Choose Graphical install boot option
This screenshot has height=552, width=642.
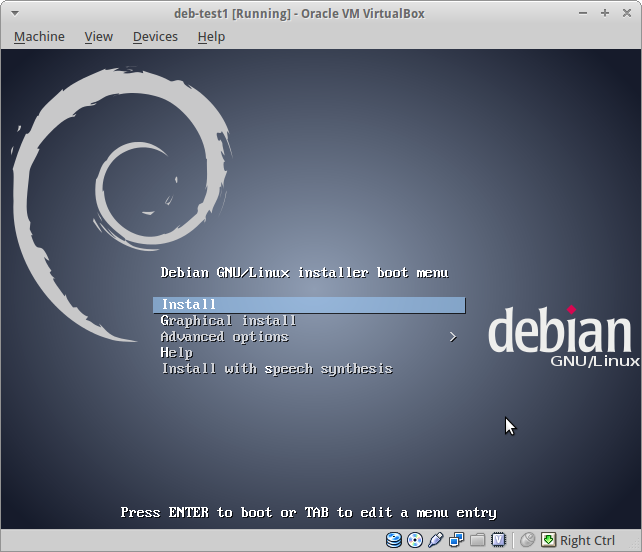228,321
